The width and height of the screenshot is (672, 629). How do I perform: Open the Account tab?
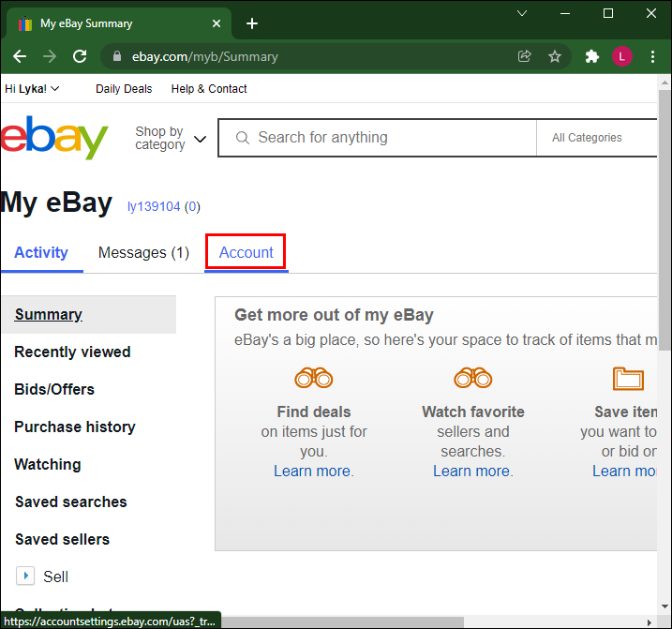click(x=246, y=252)
